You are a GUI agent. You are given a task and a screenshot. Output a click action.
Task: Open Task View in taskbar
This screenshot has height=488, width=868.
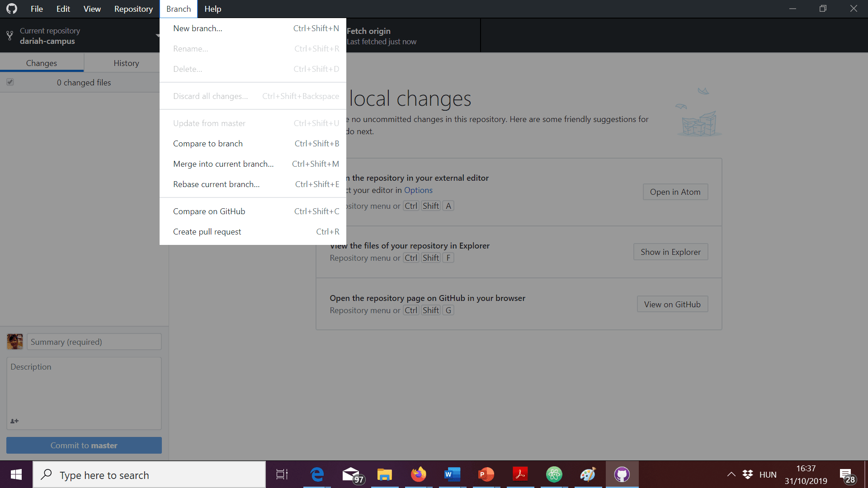[x=282, y=474]
